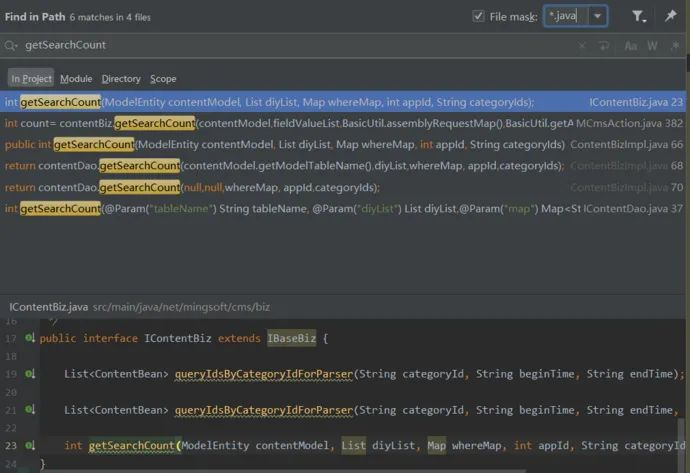Screen dimensions: 690x473
Task: Insert new line icon in search field
Action: click(604, 46)
